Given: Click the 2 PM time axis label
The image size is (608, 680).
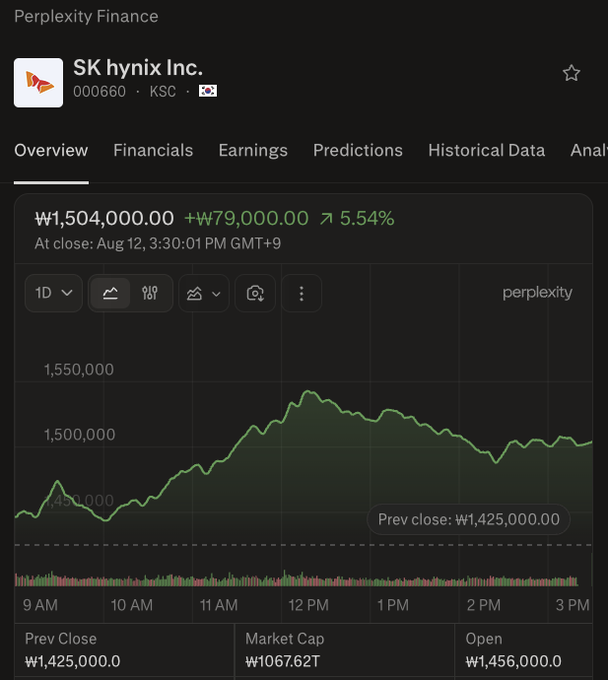Looking at the screenshot, I should pos(484,605).
